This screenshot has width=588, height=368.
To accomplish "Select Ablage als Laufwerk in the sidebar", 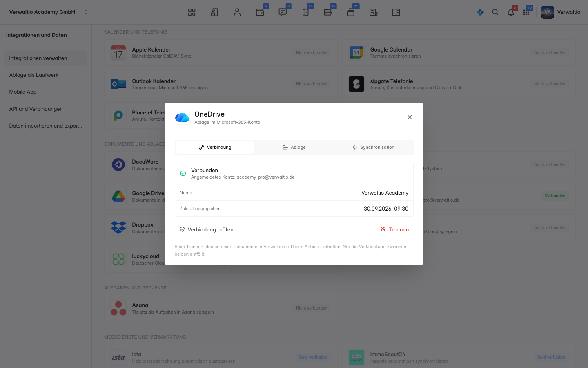I will point(46,75).
